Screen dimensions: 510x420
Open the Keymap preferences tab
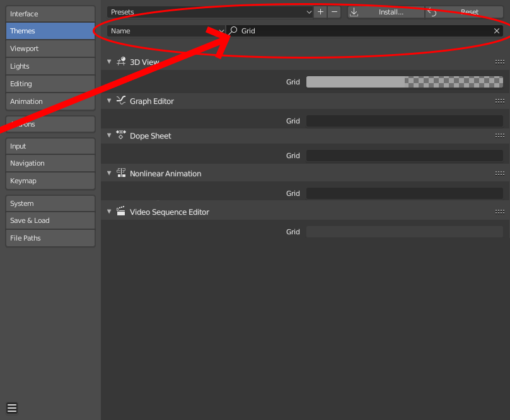(x=50, y=181)
